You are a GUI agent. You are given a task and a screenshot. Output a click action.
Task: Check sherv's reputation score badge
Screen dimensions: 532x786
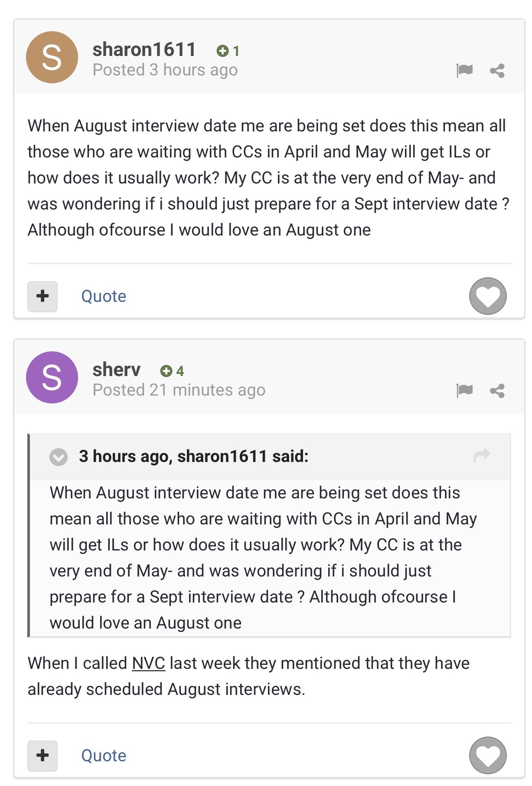pyautogui.click(x=172, y=371)
